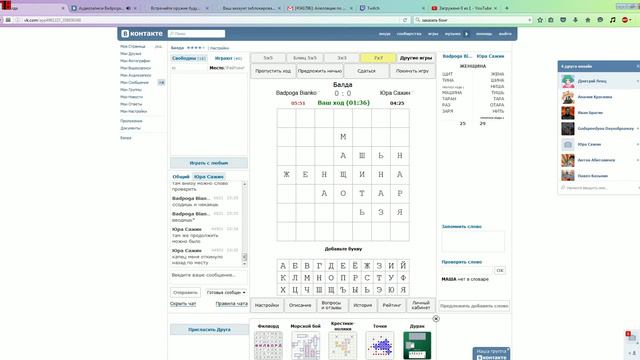The width and height of the screenshot is (640, 360).
Task: Open Мои Сообщения in the left menu
Action: coord(134,82)
